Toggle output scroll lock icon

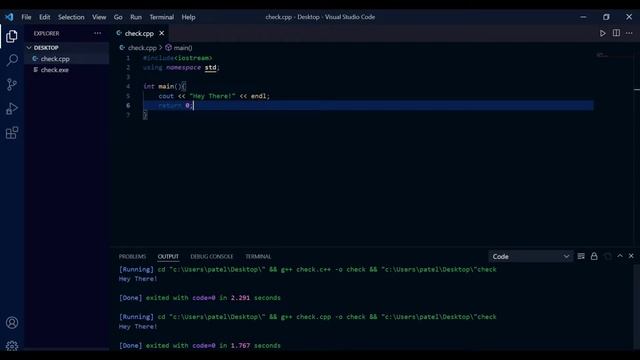(594, 256)
